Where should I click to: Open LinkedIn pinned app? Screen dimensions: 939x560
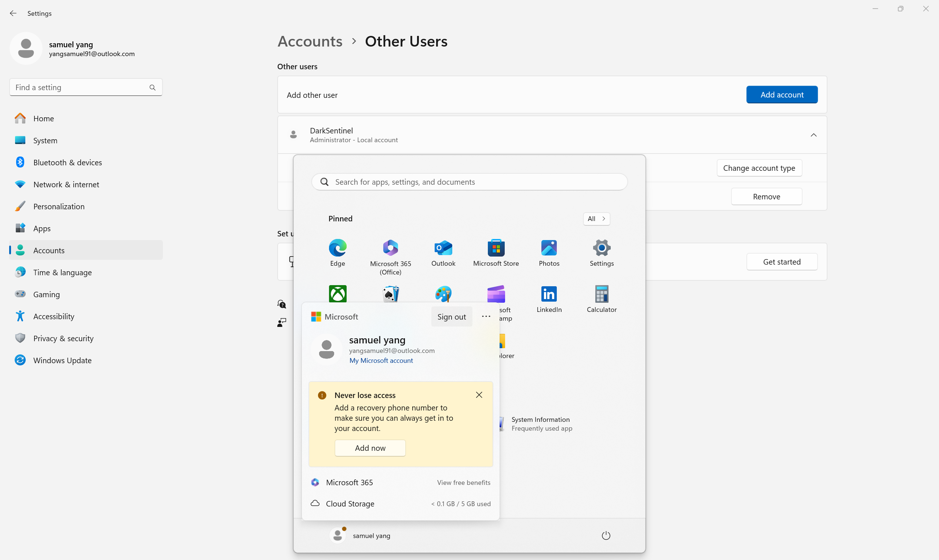point(549,298)
